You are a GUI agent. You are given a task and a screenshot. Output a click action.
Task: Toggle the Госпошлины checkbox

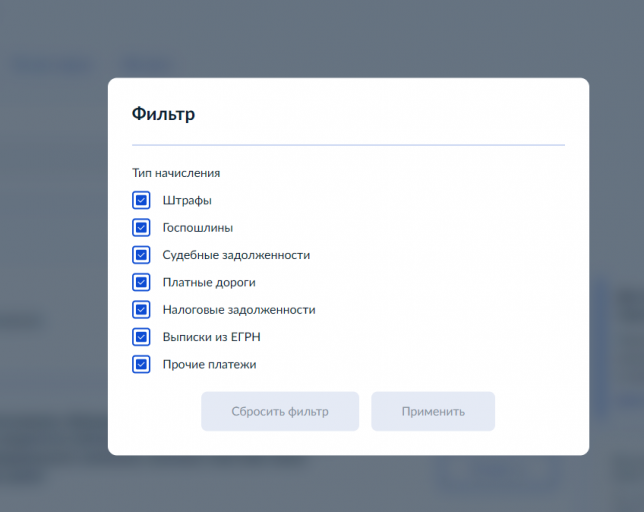141,227
